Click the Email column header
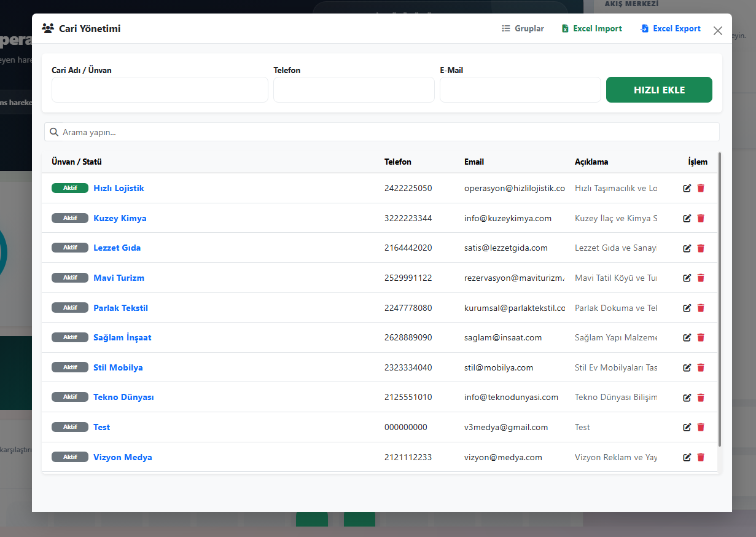Screen dimensions: 756x537 click(x=474, y=162)
